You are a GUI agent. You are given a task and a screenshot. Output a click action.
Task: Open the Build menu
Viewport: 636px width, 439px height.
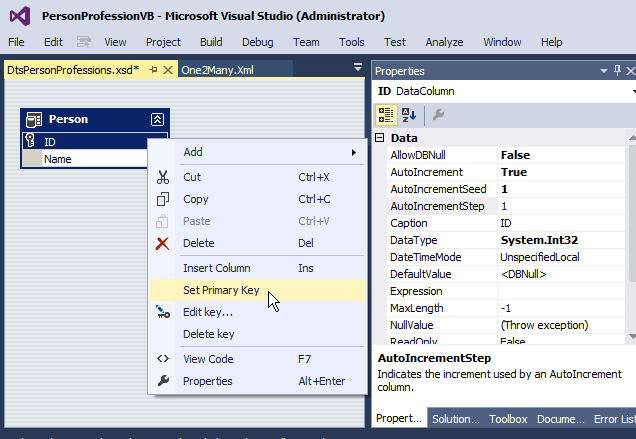pyautogui.click(x=211, y=42)
